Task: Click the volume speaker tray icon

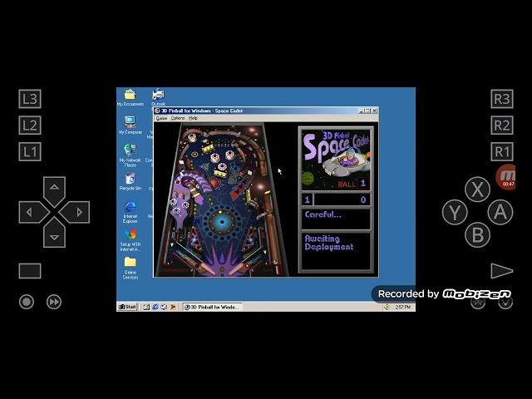Action: coord(386,307)
